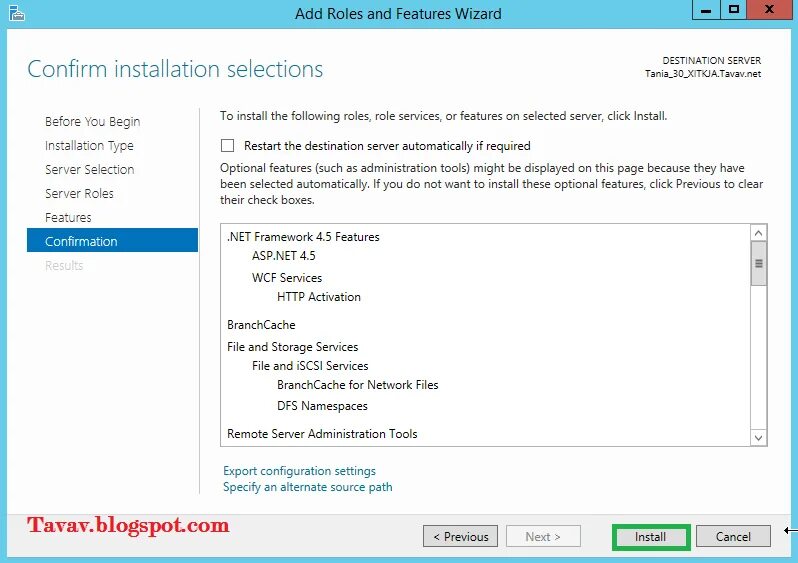Cancel the wizard
798x563 pixels.
tap(733, 537)
